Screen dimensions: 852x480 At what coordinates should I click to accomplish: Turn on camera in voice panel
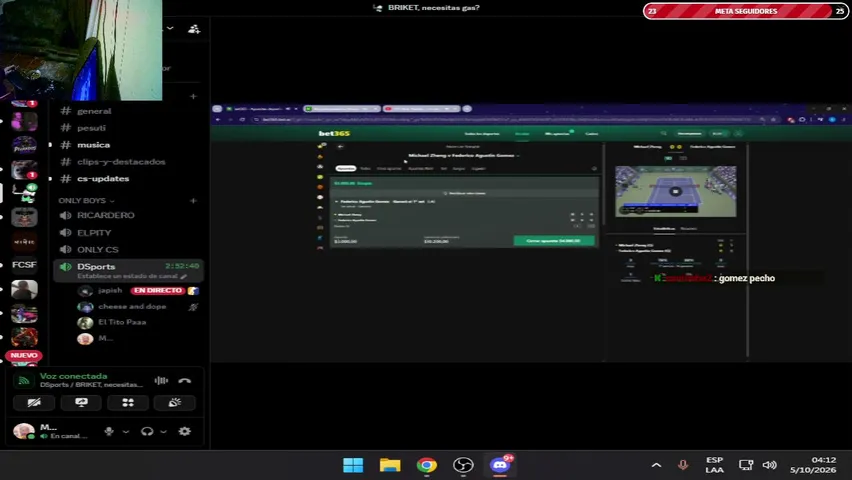tap(34, 403)
